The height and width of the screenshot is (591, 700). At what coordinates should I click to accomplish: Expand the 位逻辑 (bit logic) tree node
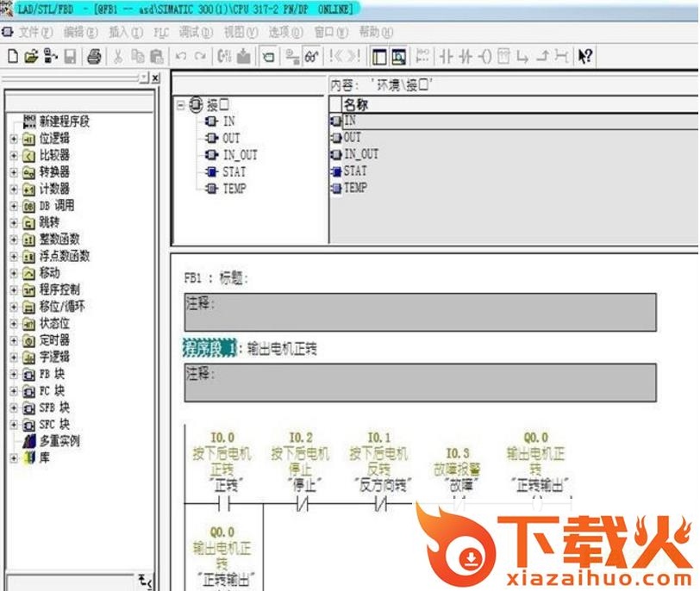coord(14,139)
